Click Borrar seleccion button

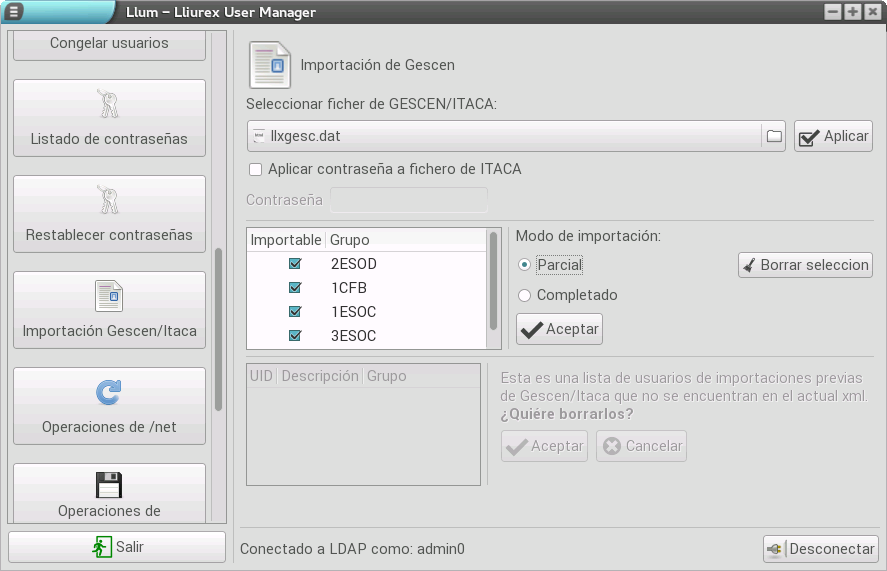[805, 265]
